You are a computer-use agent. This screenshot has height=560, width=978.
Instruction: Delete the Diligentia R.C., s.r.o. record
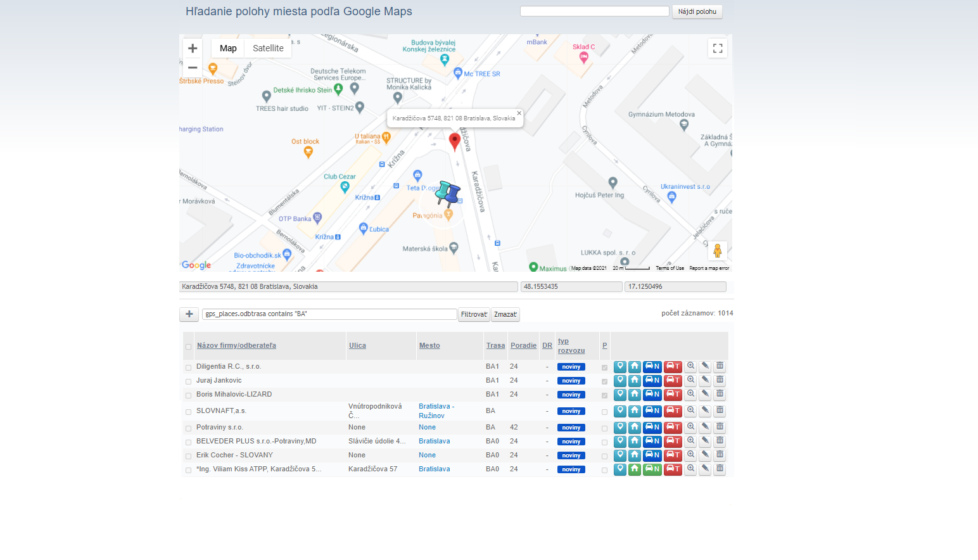(720, 367)
